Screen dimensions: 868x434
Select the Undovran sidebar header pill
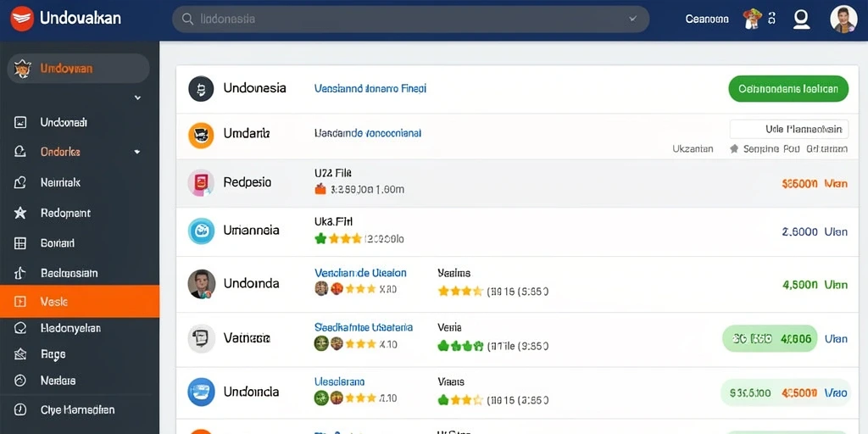point(78,69)
